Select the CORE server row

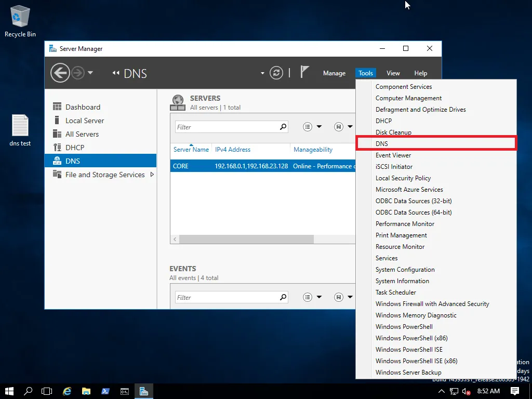tap(263, 166)
